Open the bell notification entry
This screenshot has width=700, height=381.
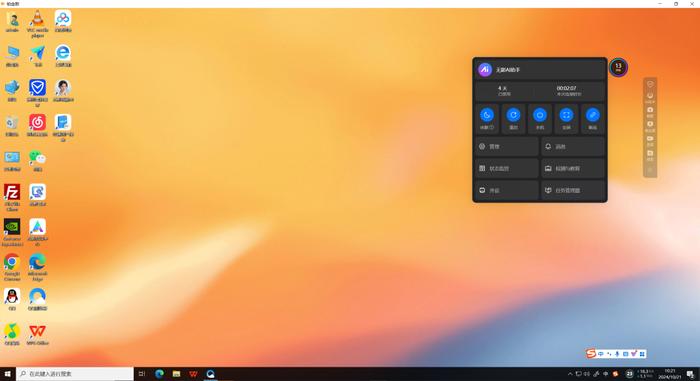pyautogui.click(x=573, y=147)
